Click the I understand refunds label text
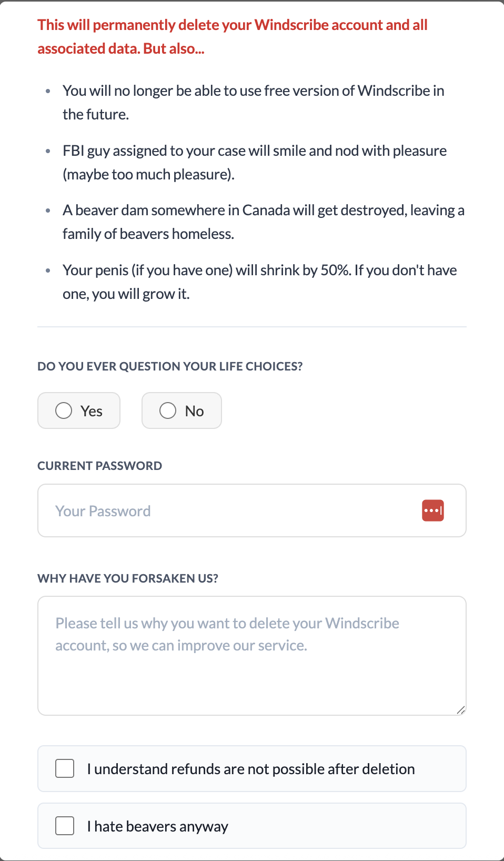The height and width of the screenshot is (861, 504). click(x=251, y=769)
